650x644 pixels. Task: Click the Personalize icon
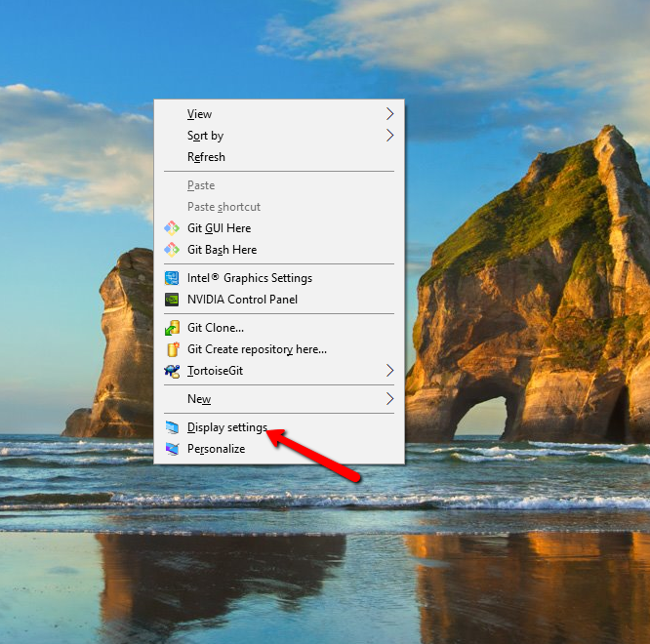click(x=172, y=449)
